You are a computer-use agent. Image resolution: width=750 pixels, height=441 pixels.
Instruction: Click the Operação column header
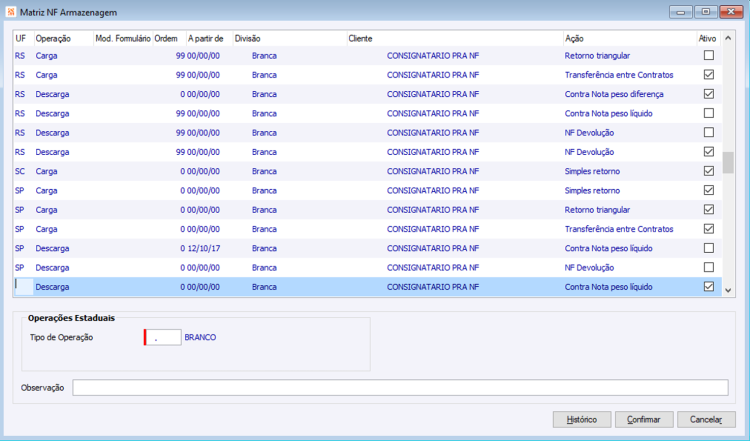63,39
